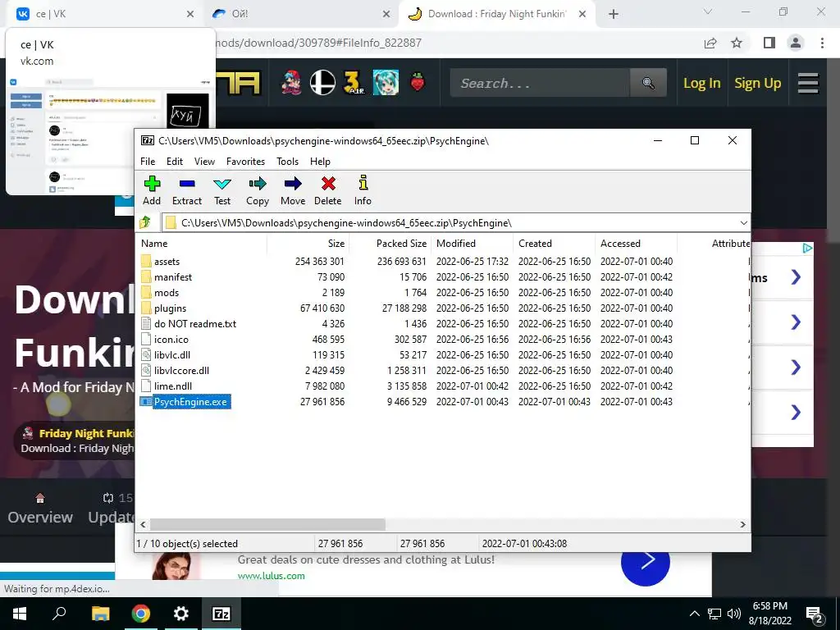840x630 pixels.
Task: Open the Smash Bros ball icon in header
Action: coord(322,83)
